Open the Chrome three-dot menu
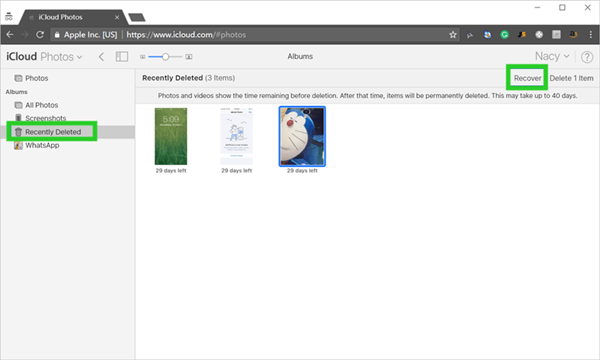This screenshot has width=600, height=360. 590,34
